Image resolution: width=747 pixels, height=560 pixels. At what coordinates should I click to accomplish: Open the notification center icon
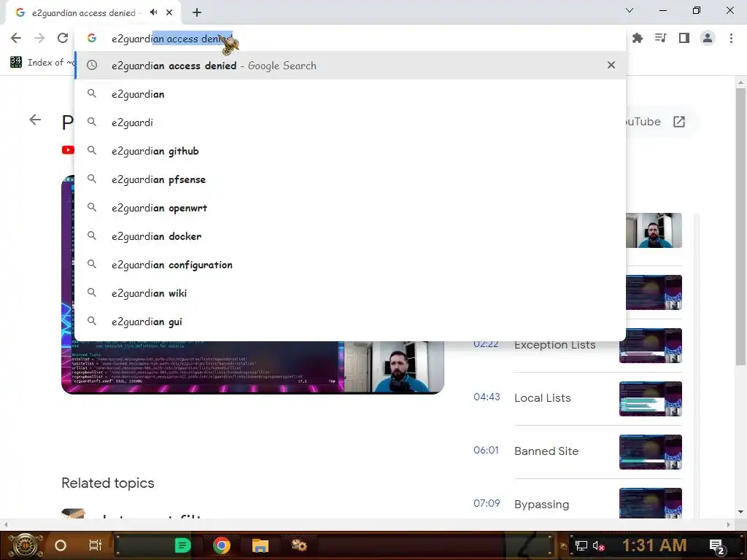tap(716, 545)
